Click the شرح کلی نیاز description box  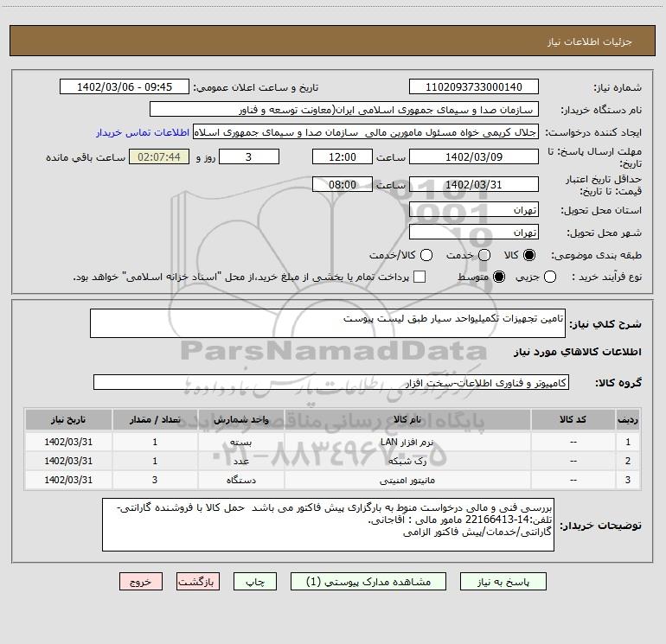328,323
